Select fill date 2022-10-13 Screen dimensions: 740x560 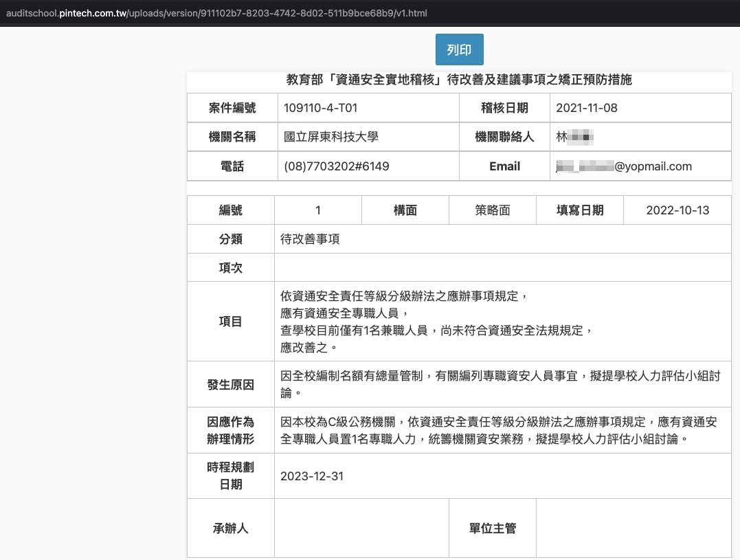point(677,210)
